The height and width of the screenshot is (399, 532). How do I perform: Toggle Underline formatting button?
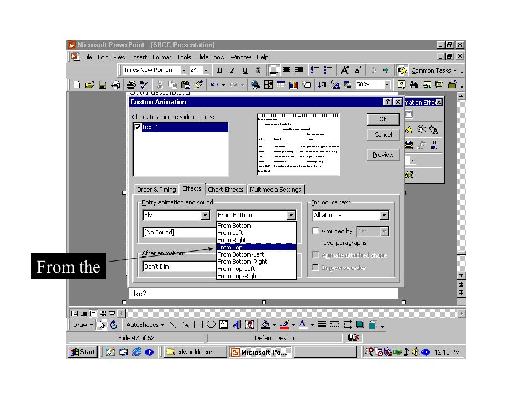[x=245, y=70]
